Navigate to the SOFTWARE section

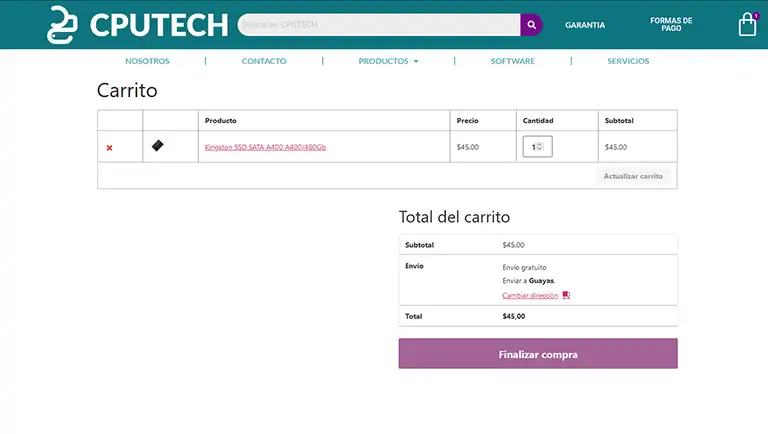pos(512,61)
